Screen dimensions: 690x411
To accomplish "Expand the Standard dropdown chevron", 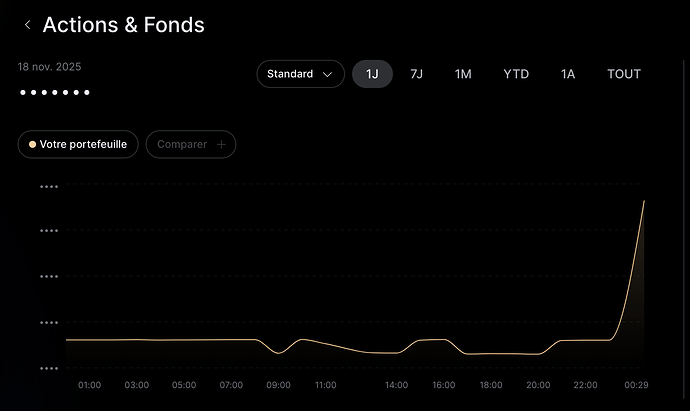I will coord(327,74).
